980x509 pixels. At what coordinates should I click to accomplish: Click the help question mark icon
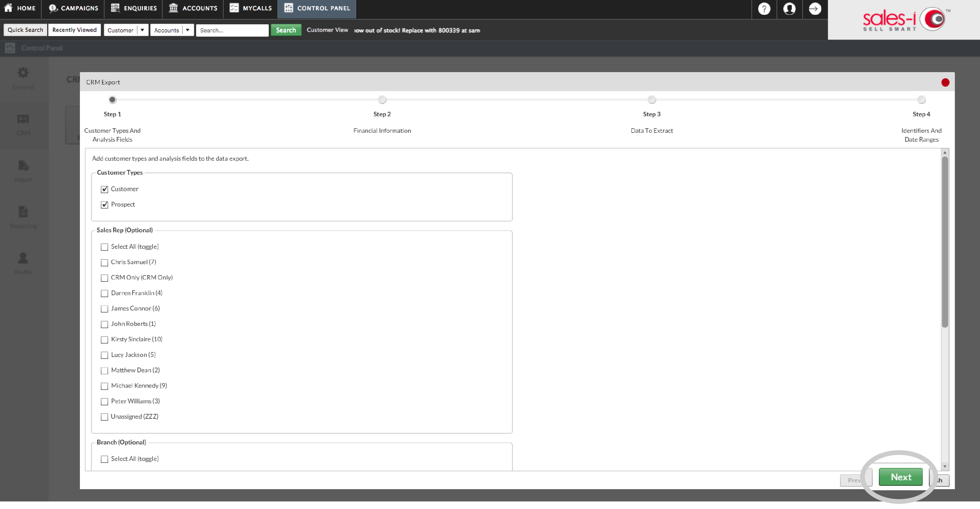764,9
